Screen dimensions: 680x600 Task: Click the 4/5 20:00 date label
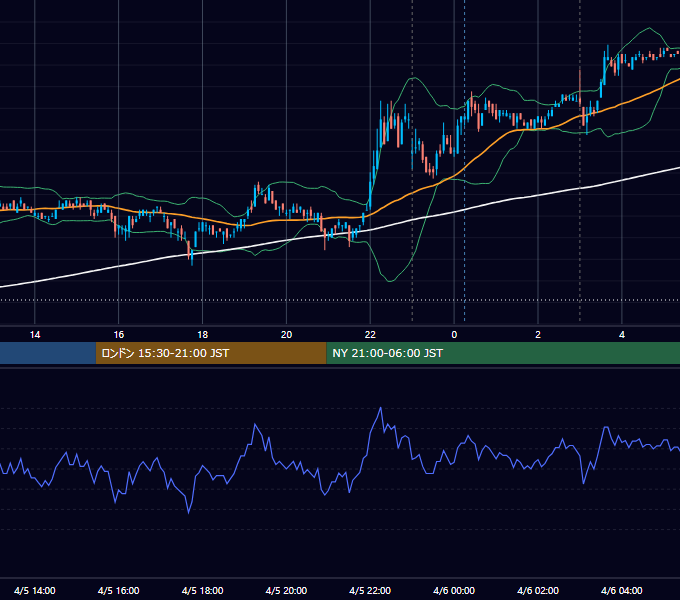(x=286, y=590)
